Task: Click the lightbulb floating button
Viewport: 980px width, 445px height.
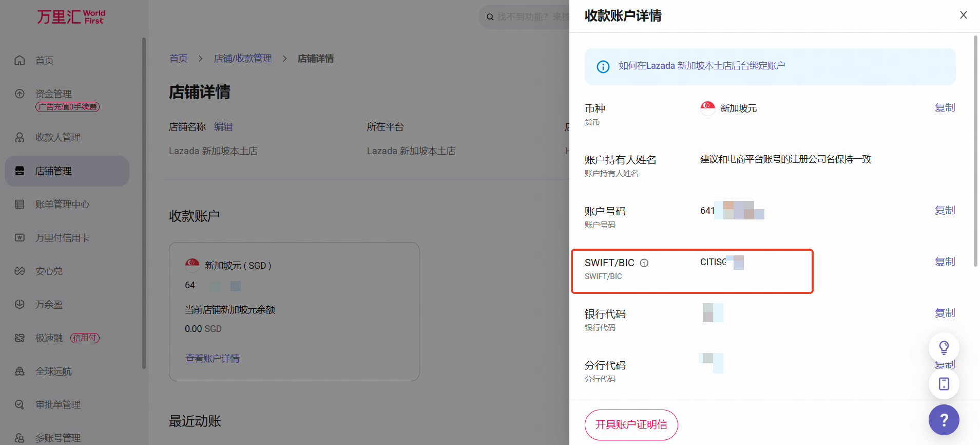Action: click(944, 348)
